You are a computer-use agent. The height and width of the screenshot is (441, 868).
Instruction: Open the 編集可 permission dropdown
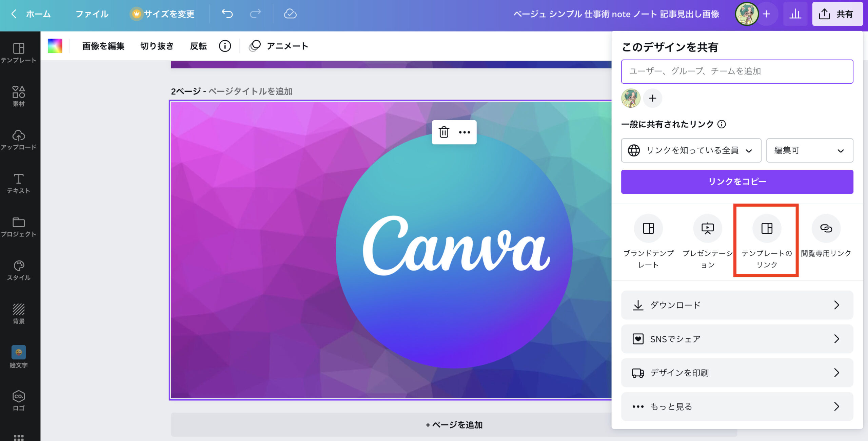810,150
